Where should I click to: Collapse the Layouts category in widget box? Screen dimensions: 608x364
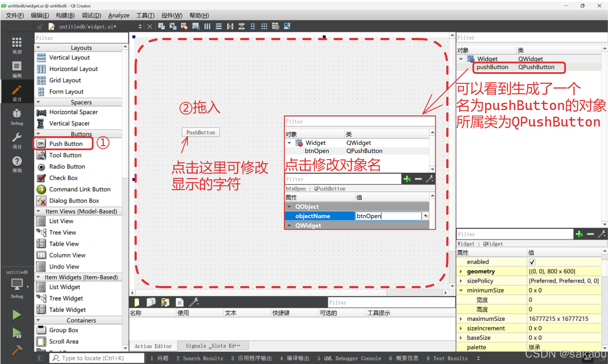point(39,48)
